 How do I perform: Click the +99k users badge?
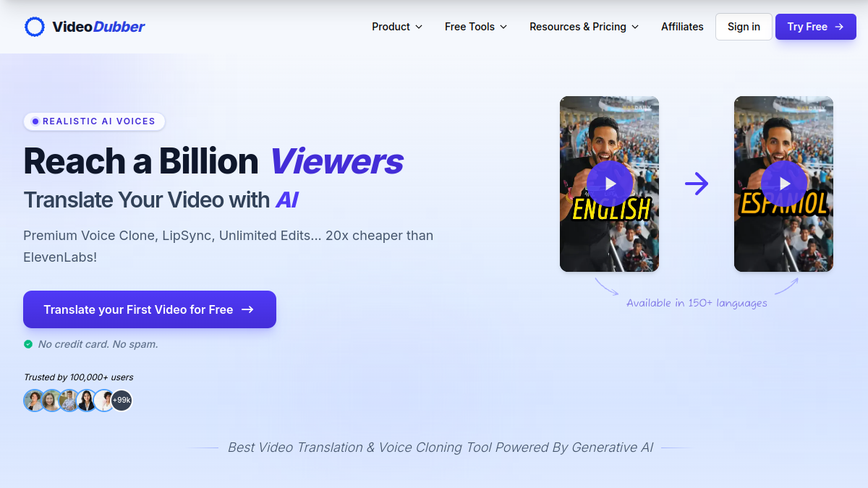[122, 401]
